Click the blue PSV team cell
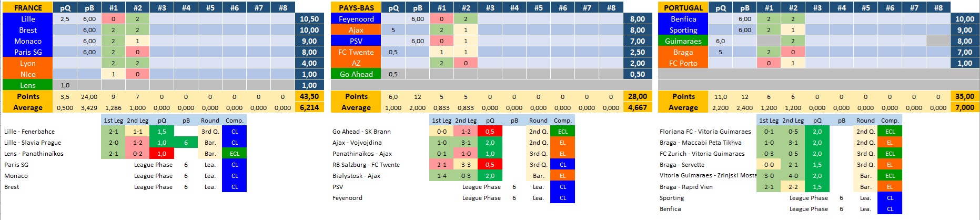980x220 pixels. (356, 41)
